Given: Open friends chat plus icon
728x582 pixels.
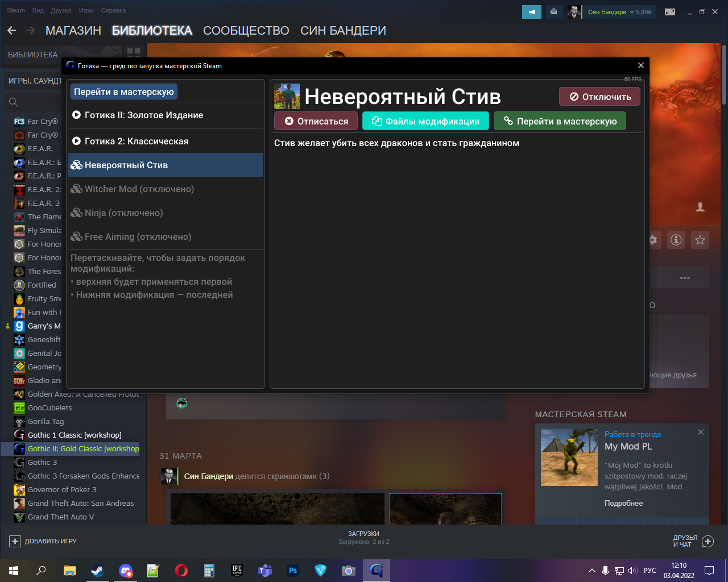Looking at the screenshot, I should (x=708, y=542).
